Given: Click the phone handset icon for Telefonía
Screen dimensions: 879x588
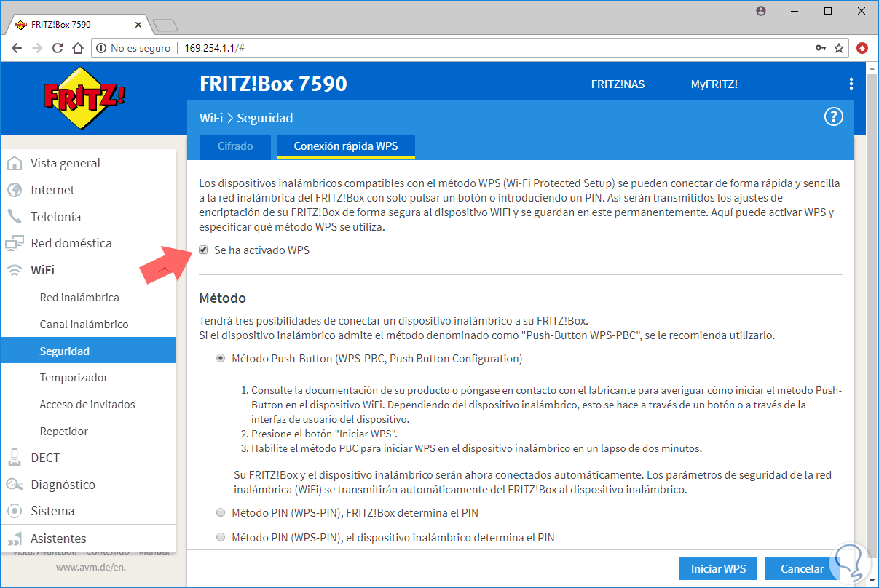Looking at the screenshot, I should point(15,217).
